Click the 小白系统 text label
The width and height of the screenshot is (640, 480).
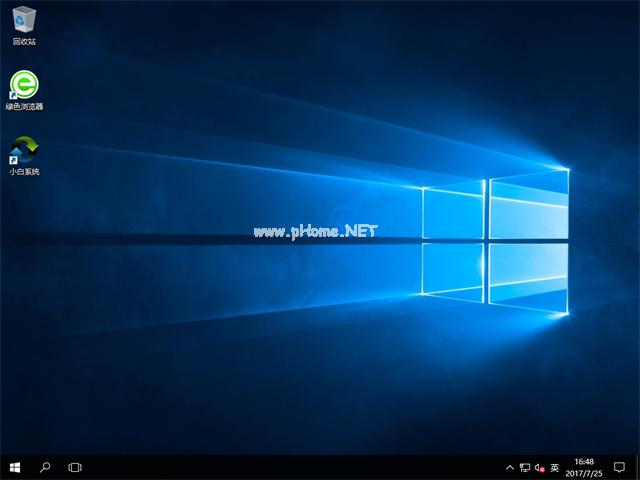[24, 172]
